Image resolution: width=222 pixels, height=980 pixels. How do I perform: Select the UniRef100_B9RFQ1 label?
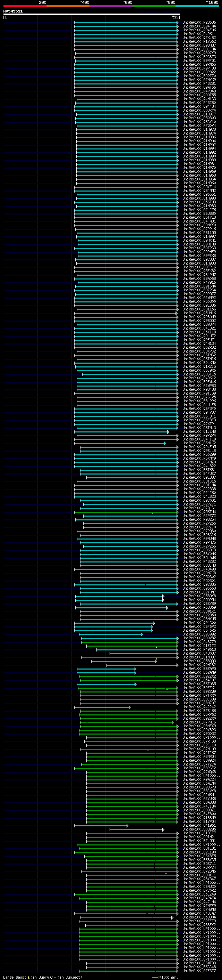(199, 60)
